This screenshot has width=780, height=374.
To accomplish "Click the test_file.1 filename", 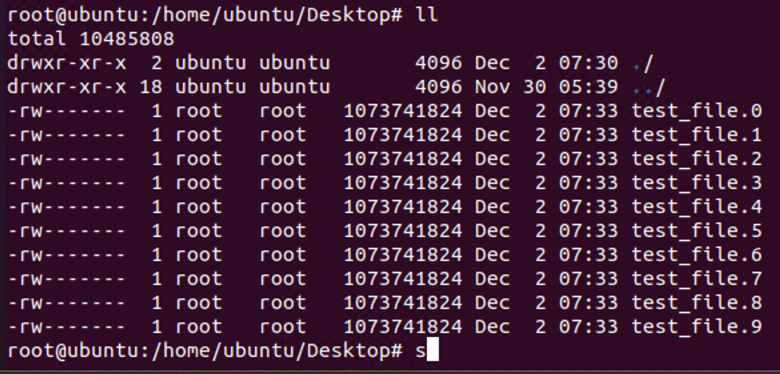I will tap(697, 135).
